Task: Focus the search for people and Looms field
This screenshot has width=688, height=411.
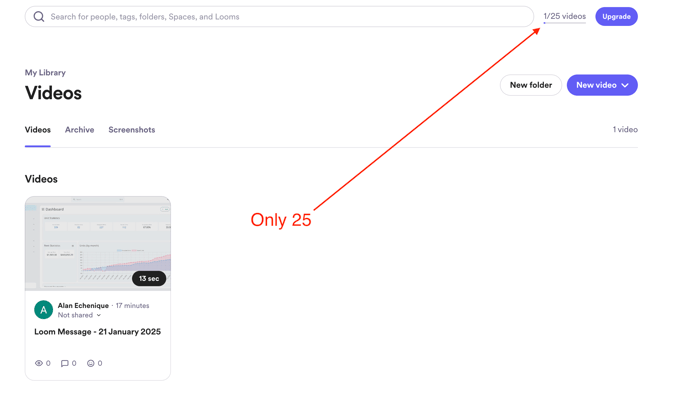Action: coord(279,17)
